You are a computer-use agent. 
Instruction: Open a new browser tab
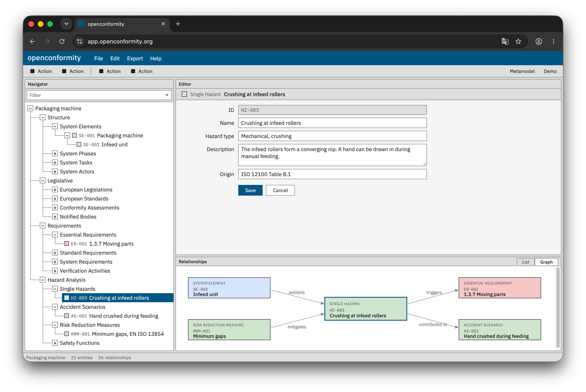coord(178,24)
